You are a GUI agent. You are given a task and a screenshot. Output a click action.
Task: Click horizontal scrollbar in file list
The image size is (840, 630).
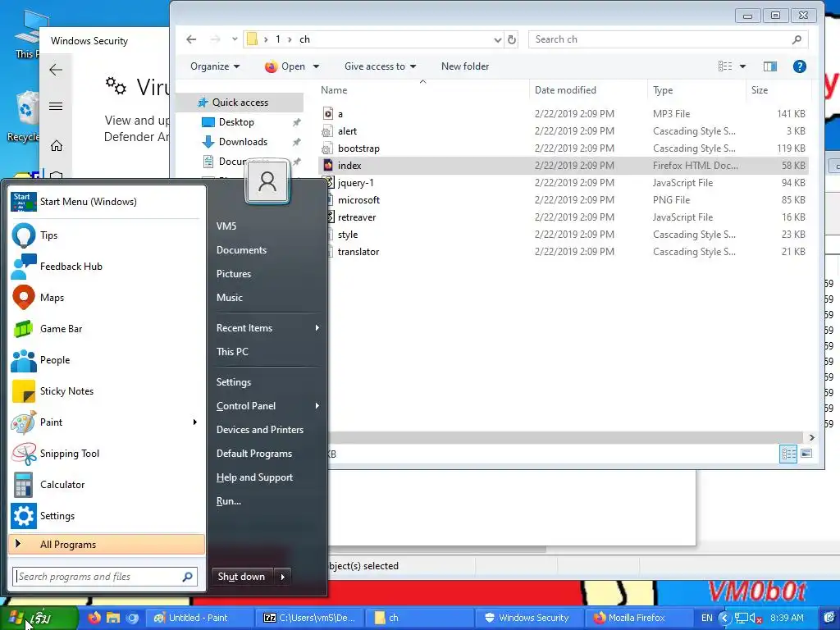(x=567, y=438)
